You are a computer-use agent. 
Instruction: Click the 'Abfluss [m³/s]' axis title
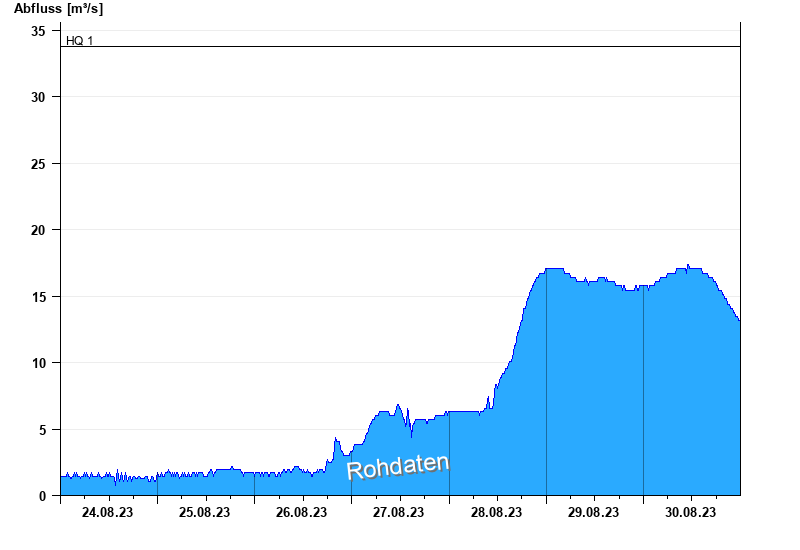[x=58, y=9]
